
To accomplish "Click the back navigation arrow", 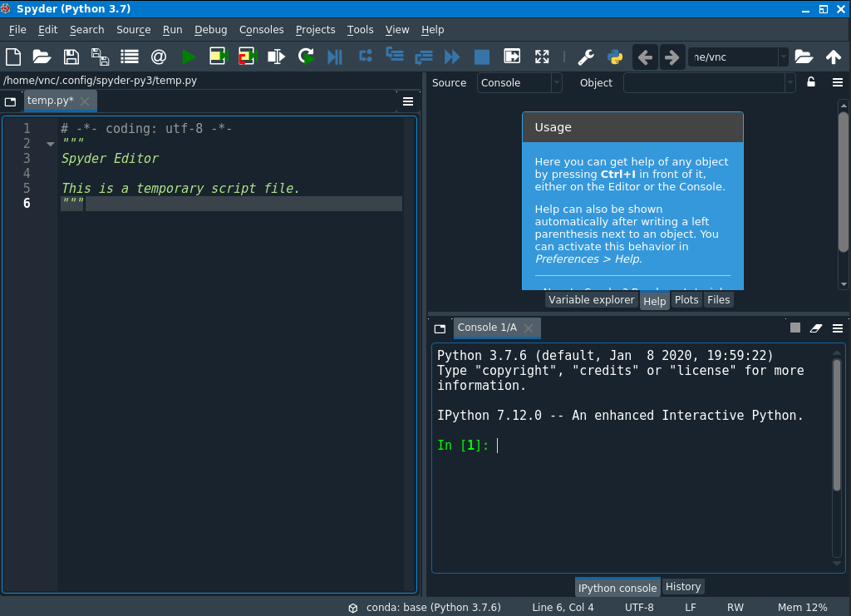I will click(x=645, y=57).
